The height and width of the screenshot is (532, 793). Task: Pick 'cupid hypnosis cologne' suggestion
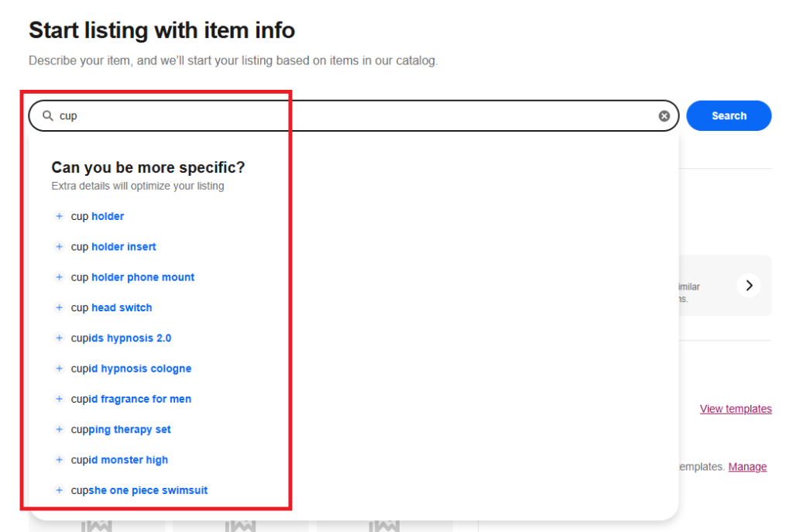[131, 369]
